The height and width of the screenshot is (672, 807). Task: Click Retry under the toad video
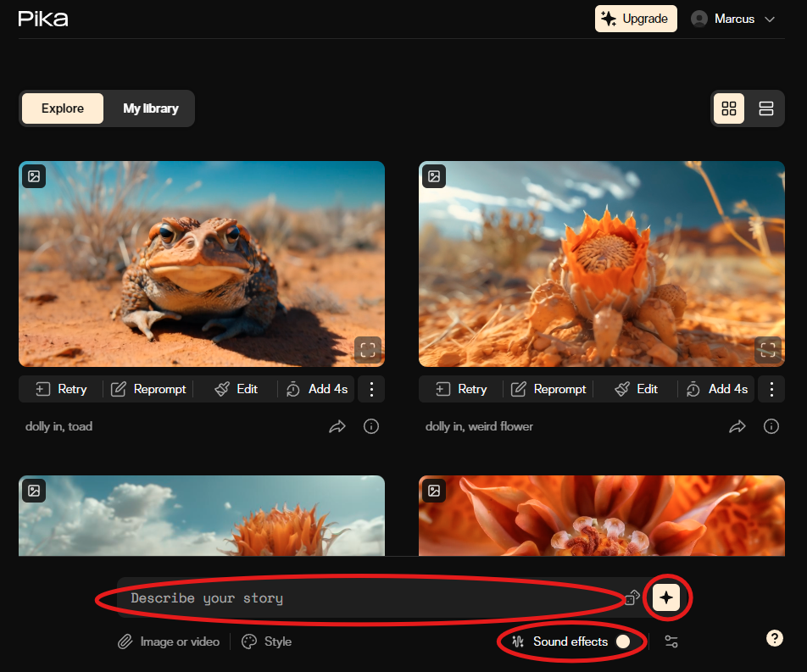61,390
